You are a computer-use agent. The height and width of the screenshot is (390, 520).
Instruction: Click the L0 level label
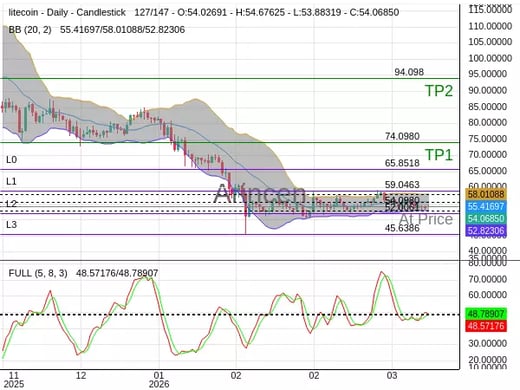pos(11,160)
